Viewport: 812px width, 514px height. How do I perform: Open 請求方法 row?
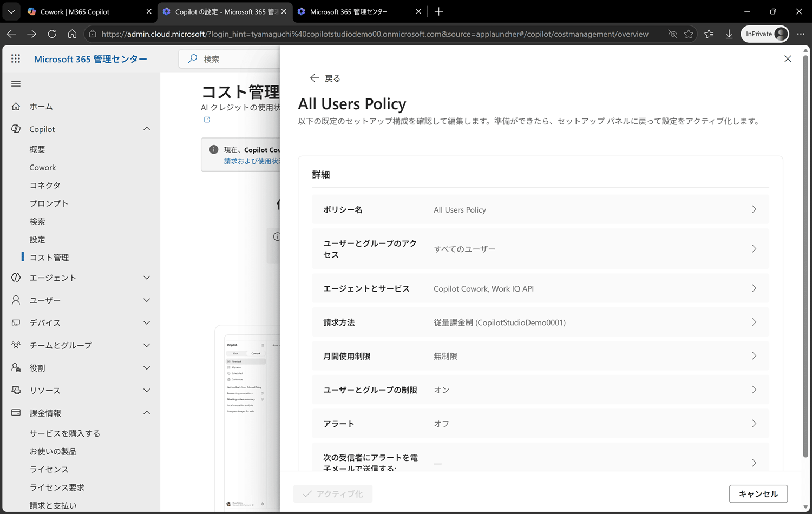(x=540, y=322)
